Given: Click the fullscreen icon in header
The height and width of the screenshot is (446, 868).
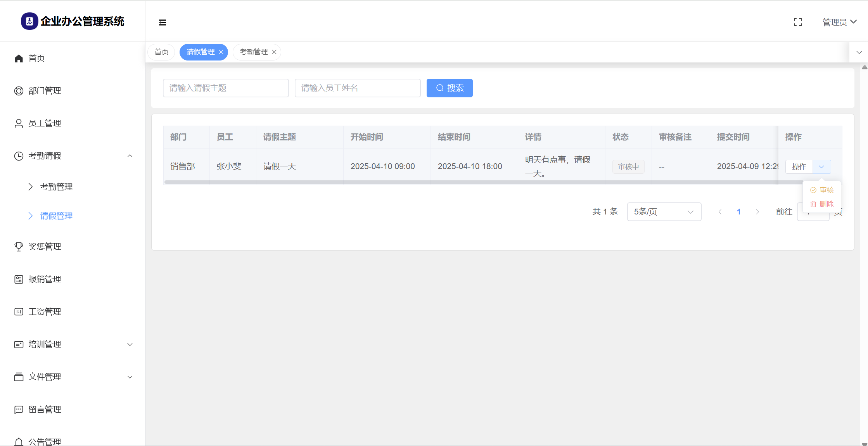Looking at the screenshot, I should click(797, 22).
